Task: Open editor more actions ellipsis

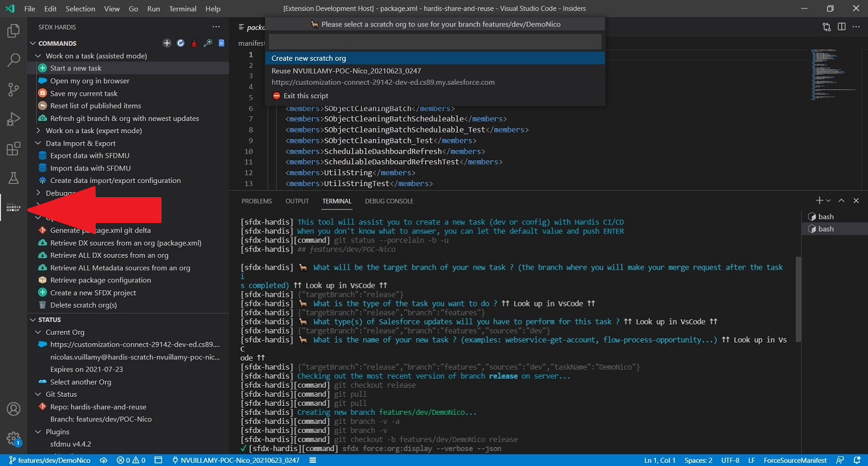Action: click(x=856, y=27)
